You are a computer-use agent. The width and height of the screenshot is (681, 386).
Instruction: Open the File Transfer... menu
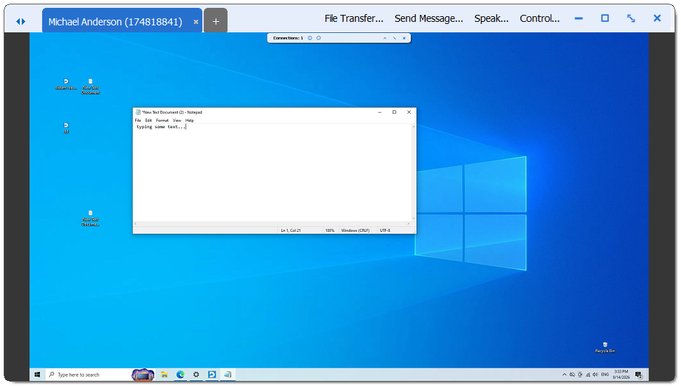[354, 18]
